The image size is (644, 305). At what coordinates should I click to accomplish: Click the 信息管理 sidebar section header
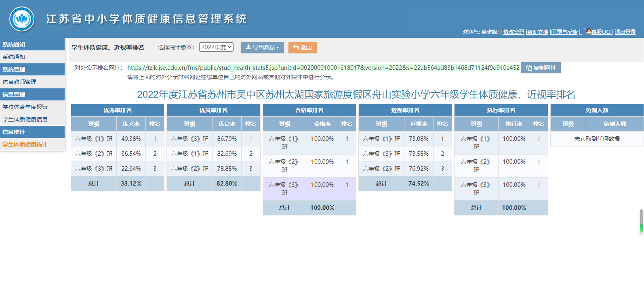[x=32, y=94]
